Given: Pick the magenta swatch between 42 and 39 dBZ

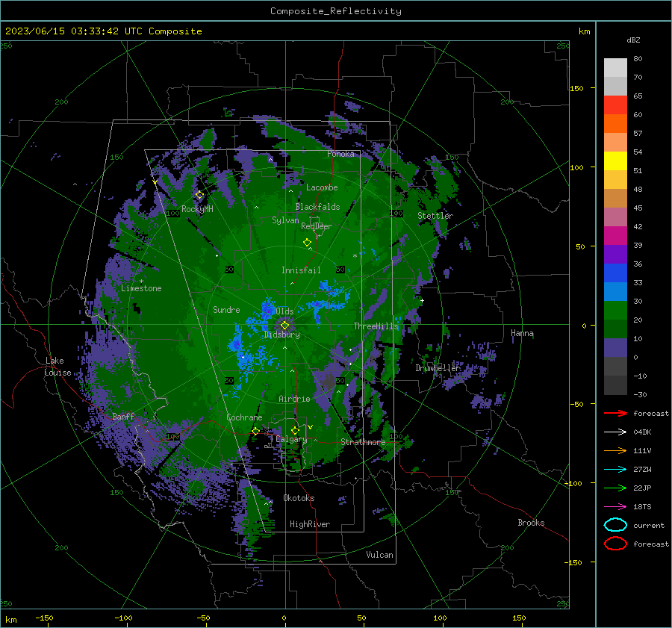Looking at the screenshot, I should pyautogui.click(x=615, y=236).
